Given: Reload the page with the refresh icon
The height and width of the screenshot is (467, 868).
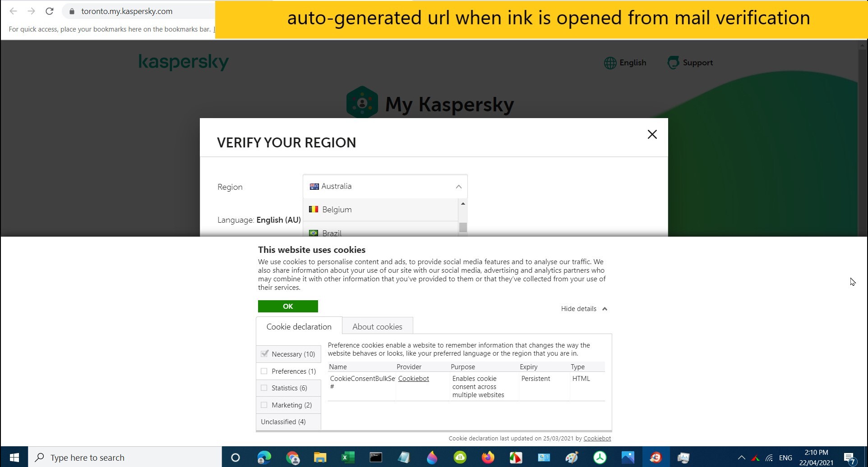Looking at the screenshot, I should click(x=50, y=11).
